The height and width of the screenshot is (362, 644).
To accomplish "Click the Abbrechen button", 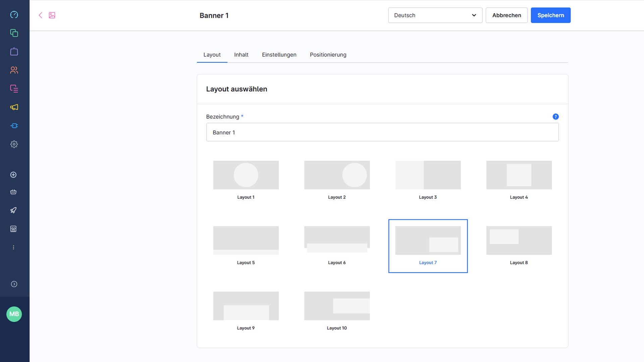I will (506, 15).
